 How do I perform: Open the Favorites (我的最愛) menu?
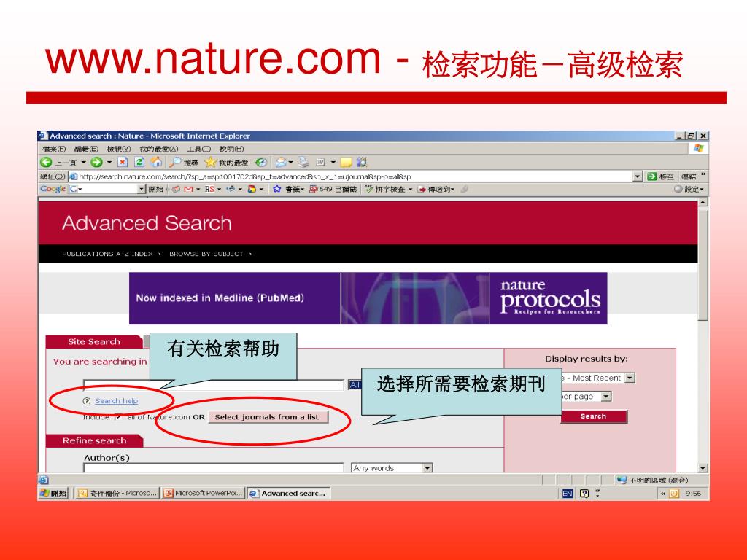point(158,149)
